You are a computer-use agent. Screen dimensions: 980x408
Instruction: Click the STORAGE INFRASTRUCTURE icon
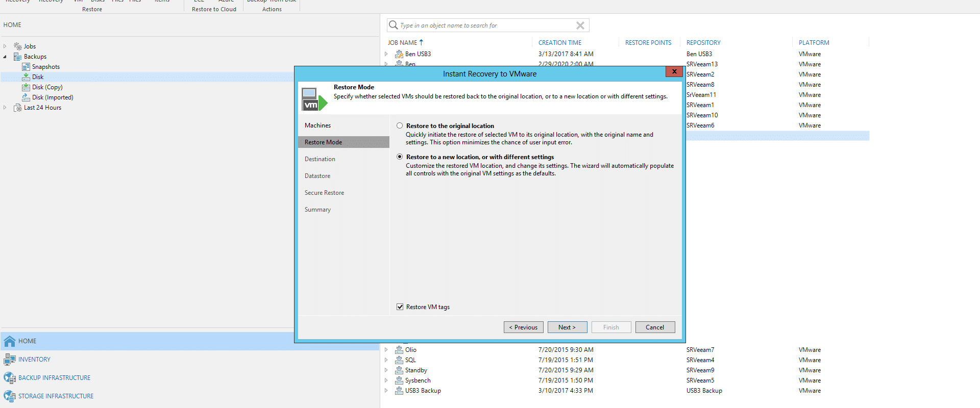[10, 396]
